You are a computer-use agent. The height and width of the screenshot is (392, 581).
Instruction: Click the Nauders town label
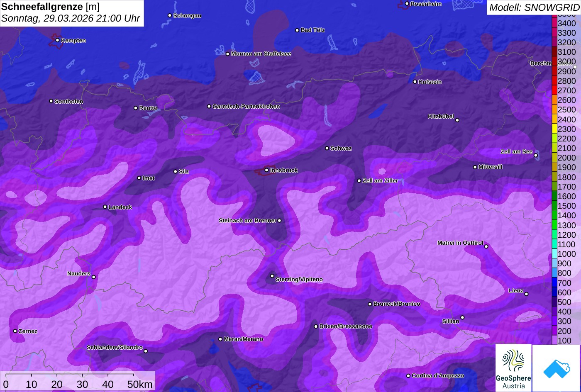(79, 273)
